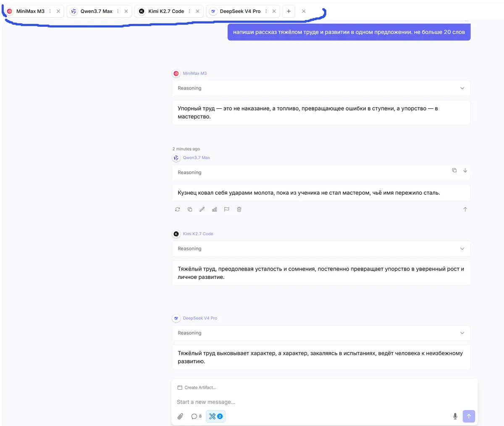
Task: Select MiniMax M3 response text 'Упорный труд'
Action: point(196,108)
